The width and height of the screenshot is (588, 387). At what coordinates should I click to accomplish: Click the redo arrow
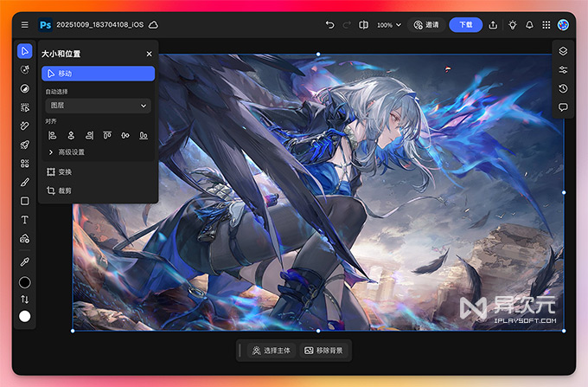pos(347,25)
